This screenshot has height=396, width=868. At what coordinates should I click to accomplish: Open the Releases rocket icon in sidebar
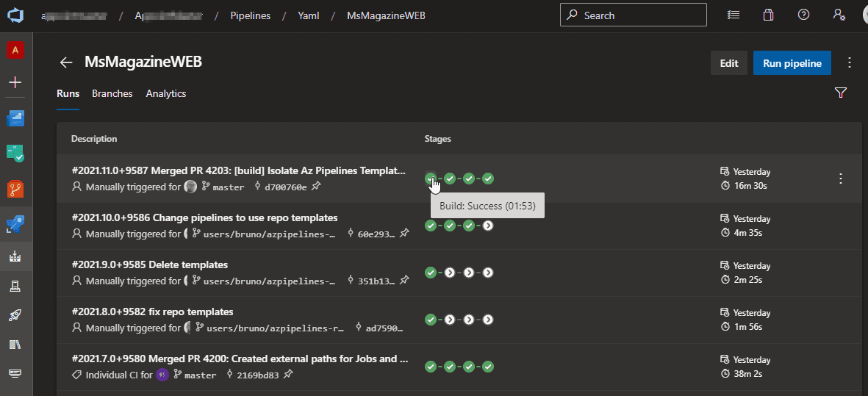tap(15, 315)
